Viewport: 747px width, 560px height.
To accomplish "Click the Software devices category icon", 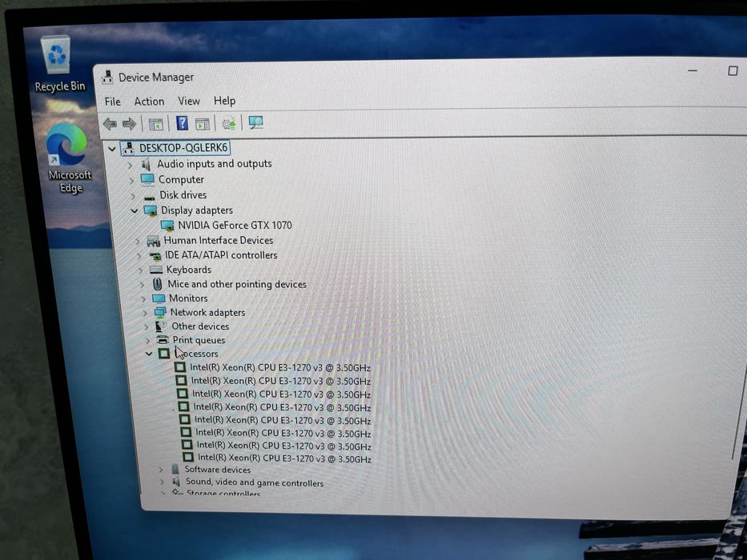I will click(175, 470).
